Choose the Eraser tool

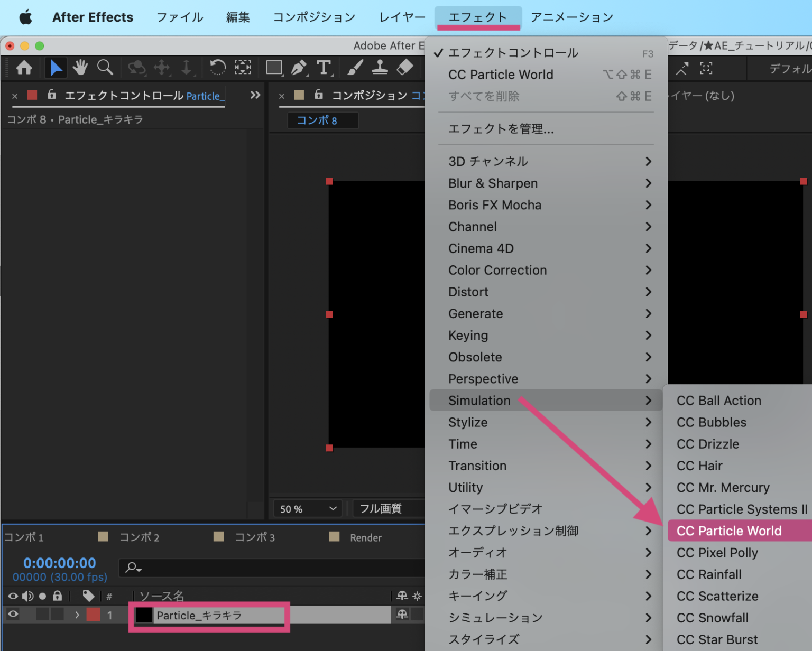(404, 68)
